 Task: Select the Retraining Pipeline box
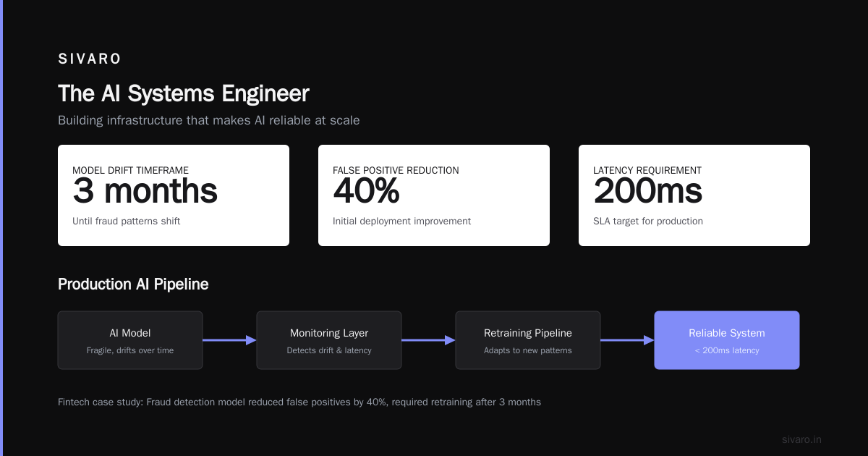528,340
